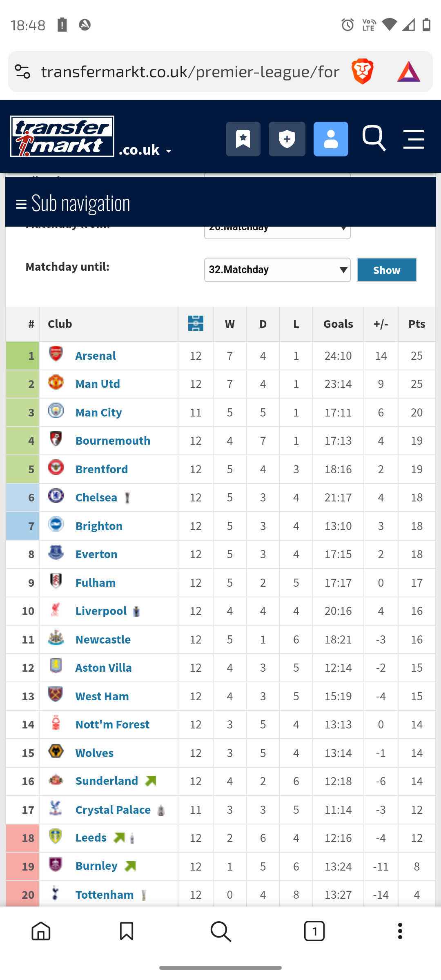441x980 pixels.
Task: Open browser bookmarks in bottom bar
Action: [x=127, y=931]
